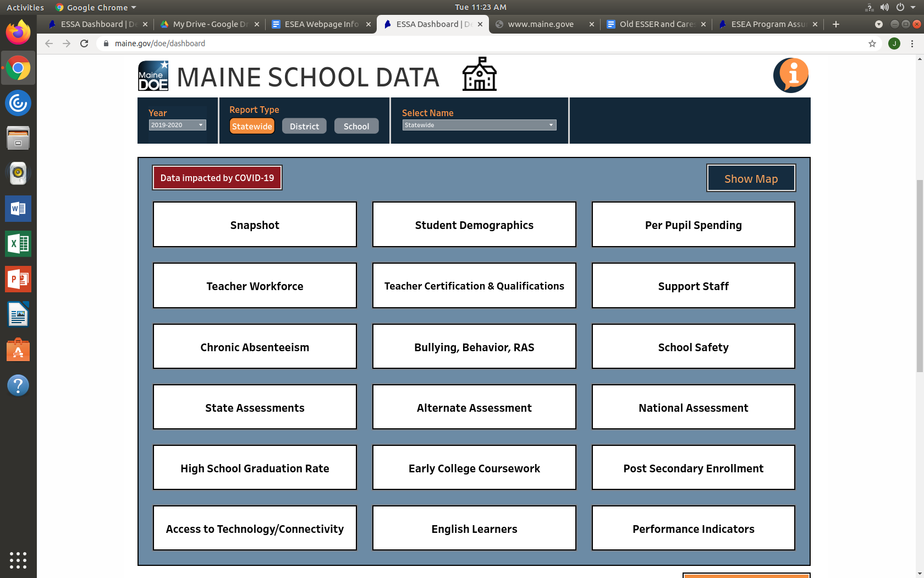Open a new browser tab
Screen dimensions: 924x578
click(x=836, y=24)
